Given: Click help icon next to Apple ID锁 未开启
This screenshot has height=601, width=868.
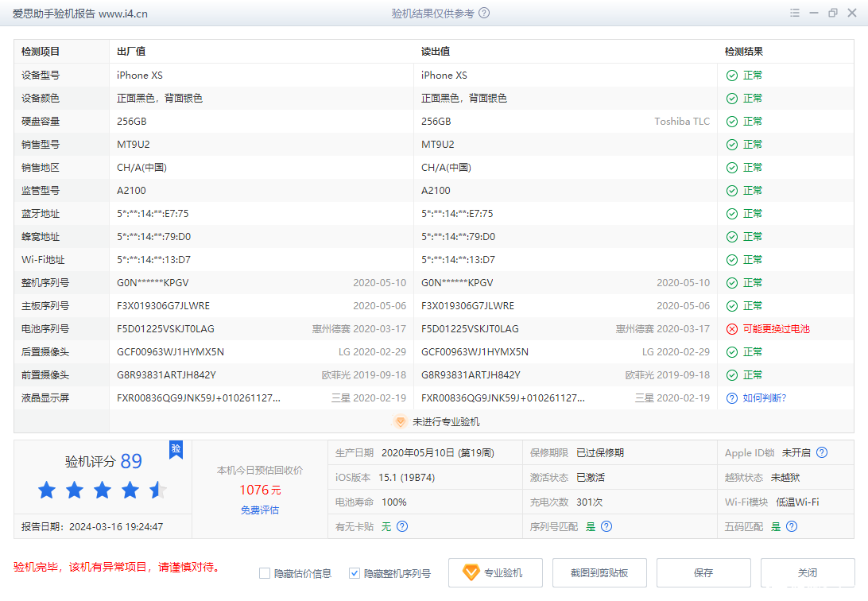Looking at the screenshot, I should [822, 452].
